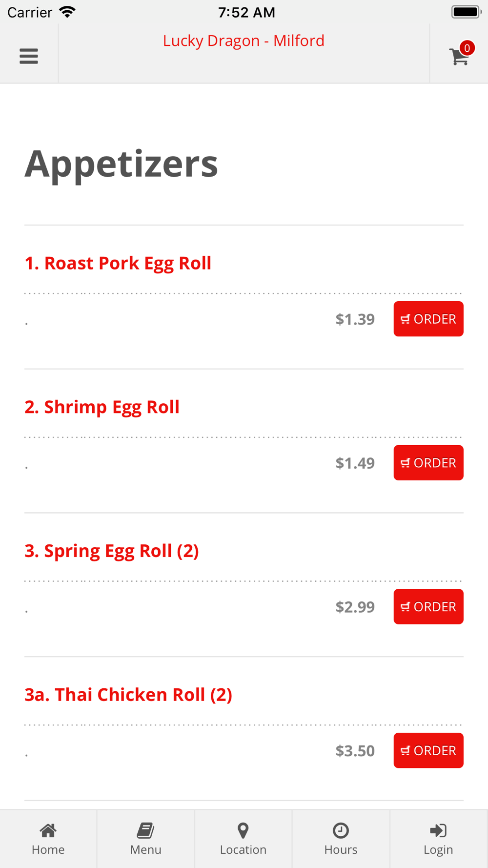Image resolution: width=488 pixels, height=868 pixels.
Task: Click the $2.99 Spring Egg Roll price
Action: pos(355,607)
